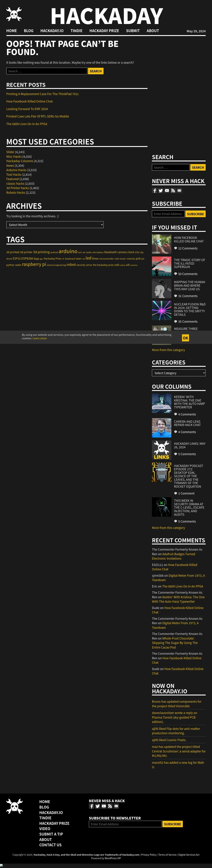Click More from this category under Our Columns
This screenshot has width=212, height=868.
(x=169, y=528)
